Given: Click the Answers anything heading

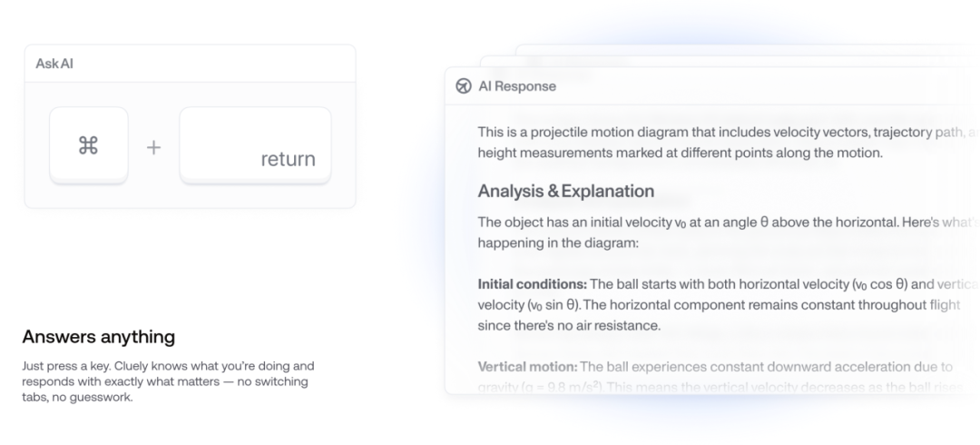Looking at the screenshot, I should pos(99,337).
